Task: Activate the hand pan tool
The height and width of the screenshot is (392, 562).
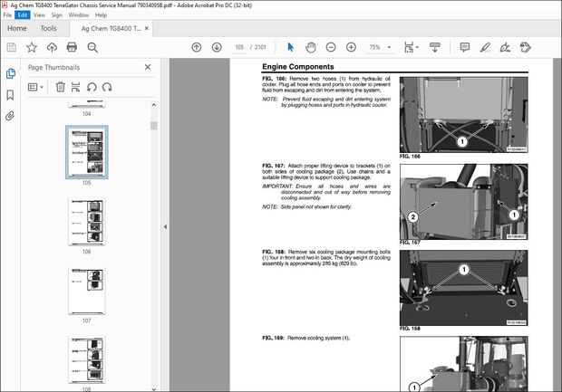Action: point(311,47)
